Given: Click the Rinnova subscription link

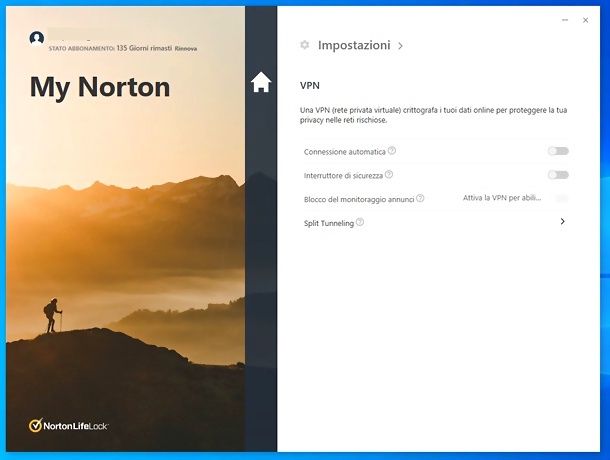Looking at the screenshot, I should pos(186,49).
